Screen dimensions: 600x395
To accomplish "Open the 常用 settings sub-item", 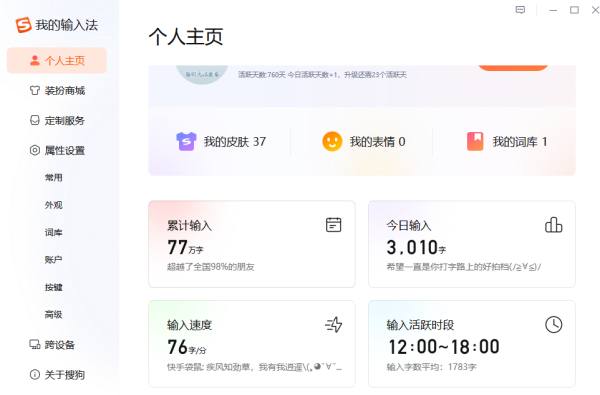I will click(x=54, y=178).
